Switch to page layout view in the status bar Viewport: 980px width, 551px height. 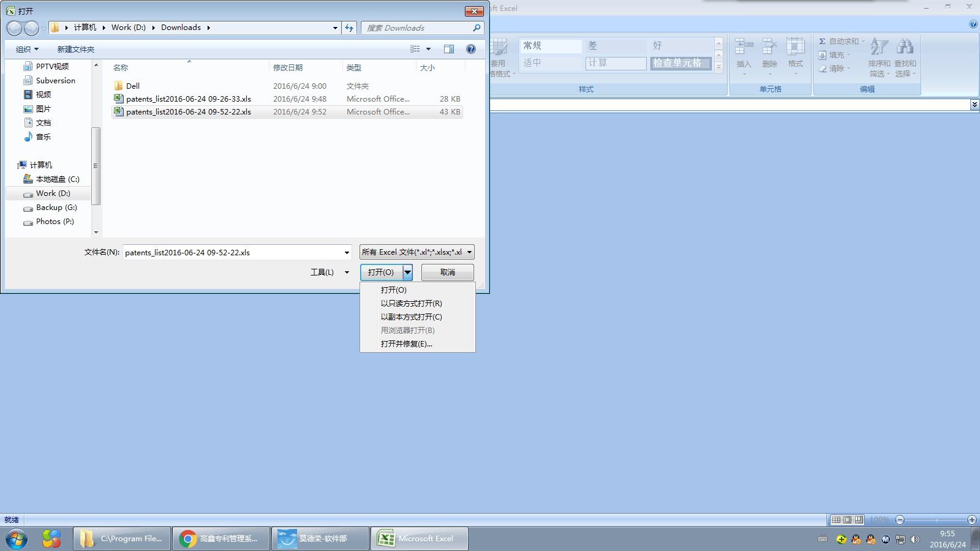848,520
